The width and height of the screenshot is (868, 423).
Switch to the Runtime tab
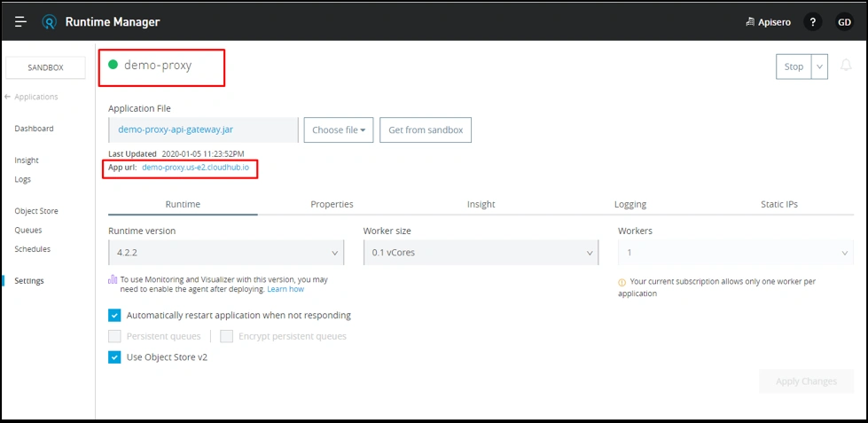coord(183,204)
